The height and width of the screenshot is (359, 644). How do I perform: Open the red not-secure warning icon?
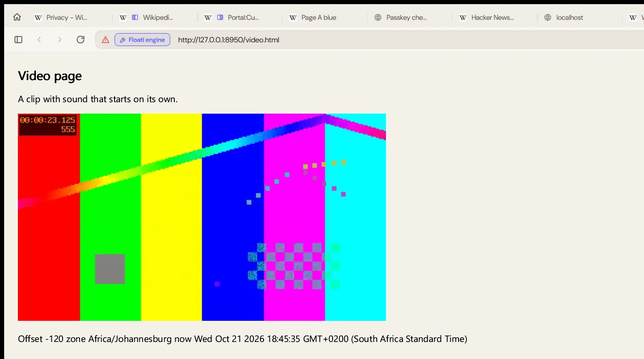click(105, 40)
